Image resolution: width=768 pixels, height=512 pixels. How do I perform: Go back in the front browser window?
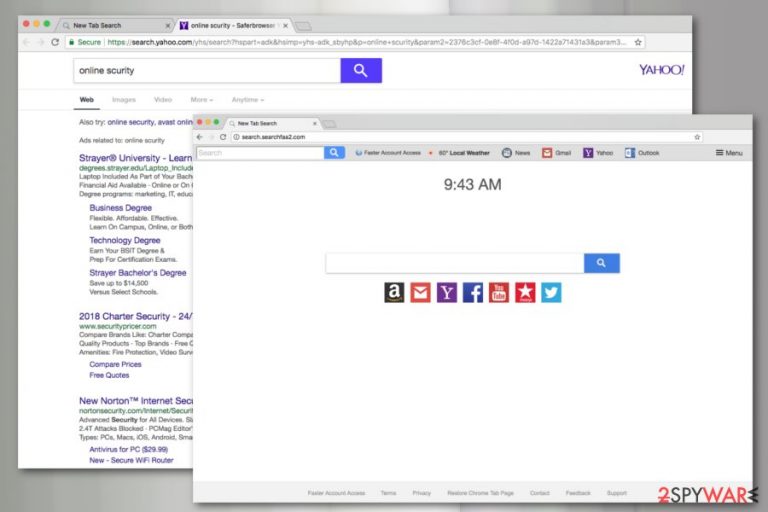click(199, 137)
